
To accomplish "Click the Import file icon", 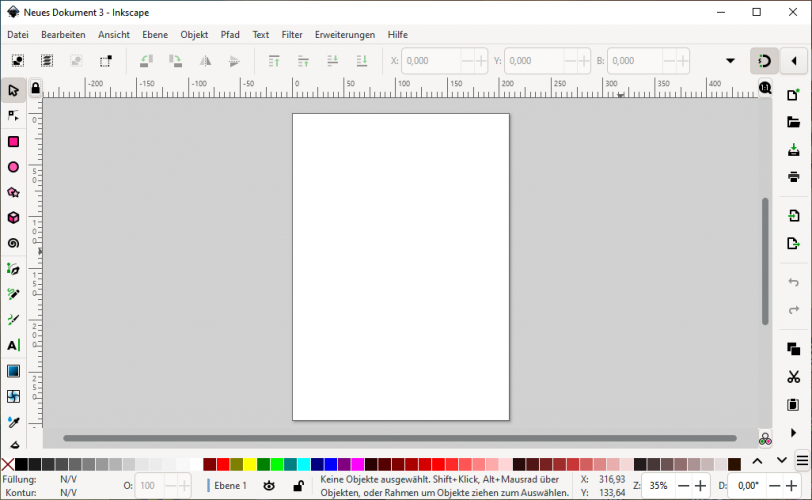I will point(793,215).
